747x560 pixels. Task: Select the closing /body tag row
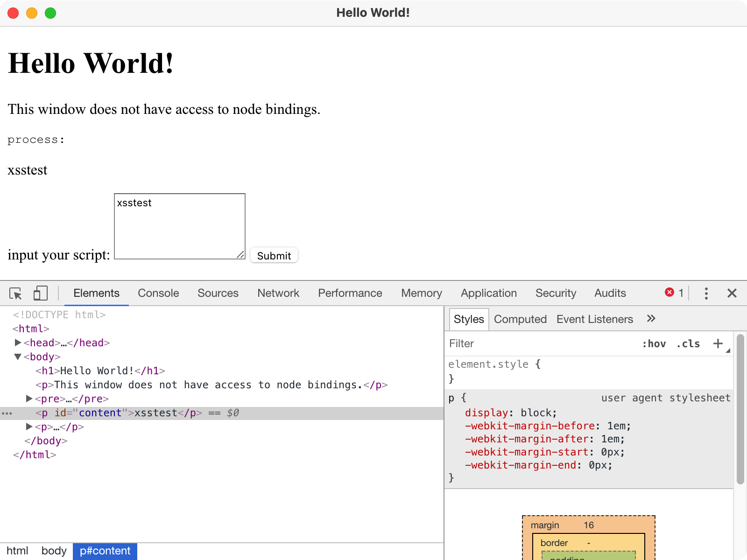[x=222, y=441]
